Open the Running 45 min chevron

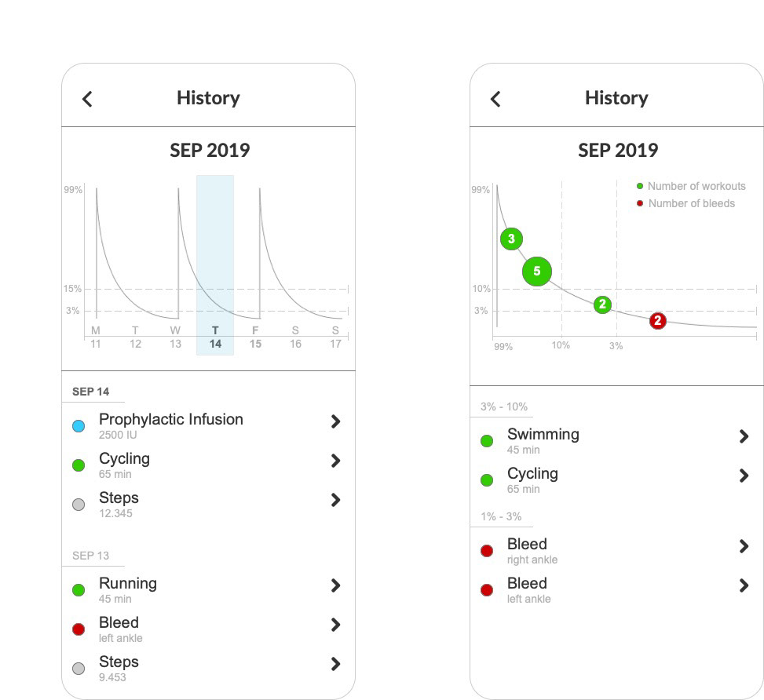point(335,585)
